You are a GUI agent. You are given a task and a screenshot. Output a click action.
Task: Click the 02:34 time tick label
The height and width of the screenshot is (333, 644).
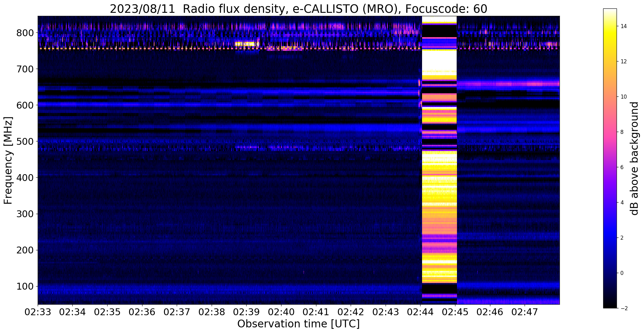coord(73,312)
